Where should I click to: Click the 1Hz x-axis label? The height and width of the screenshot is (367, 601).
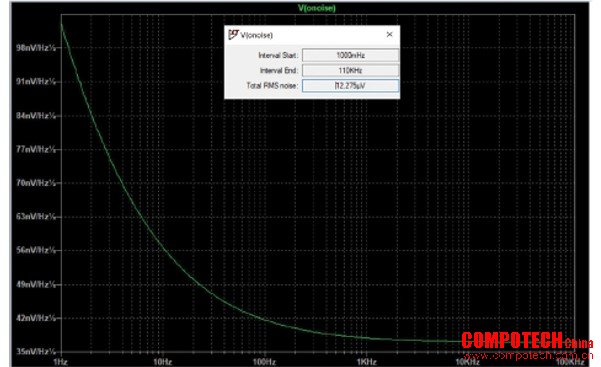point(61,362)
